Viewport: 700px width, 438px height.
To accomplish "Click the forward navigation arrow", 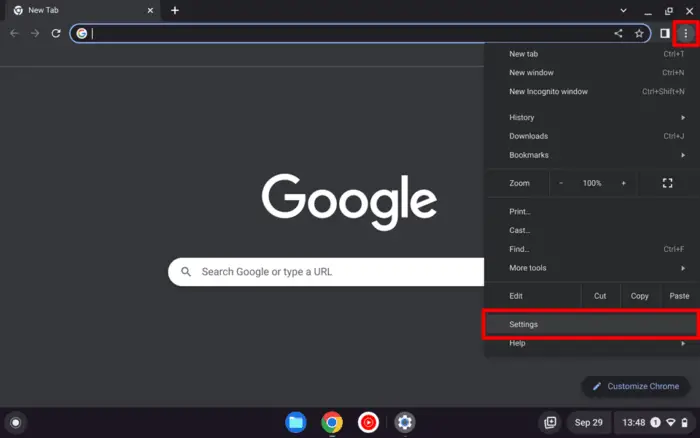I will tap(35, 33).
